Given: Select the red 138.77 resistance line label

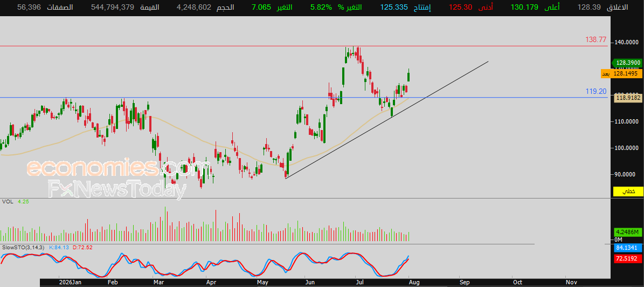Looking at the screenshot, I should tap(595, 40).
